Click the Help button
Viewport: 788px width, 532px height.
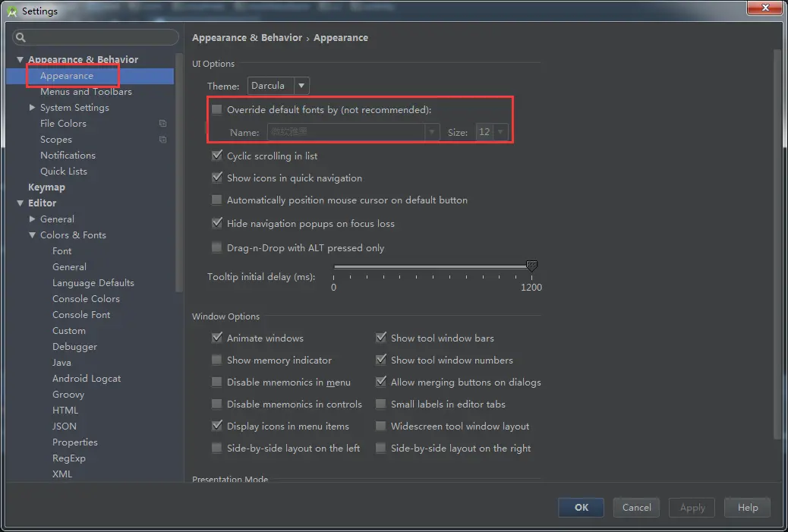click(x=747, y=508)
